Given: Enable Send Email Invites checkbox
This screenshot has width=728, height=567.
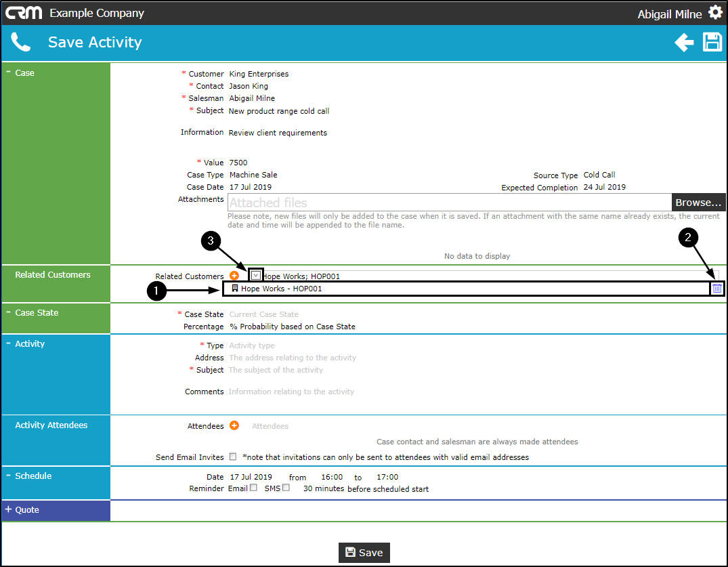Looking at the screenshot, I should [233, 457].
